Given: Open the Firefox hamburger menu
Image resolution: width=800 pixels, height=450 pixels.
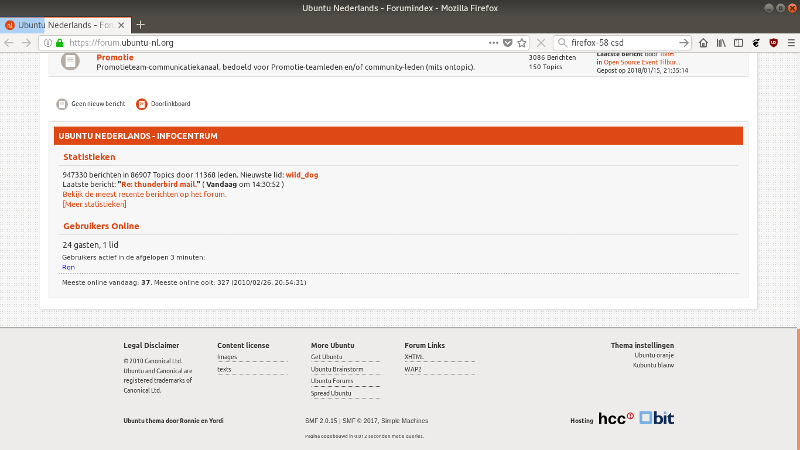Looking at the screenshot, I should coord(791,43).
